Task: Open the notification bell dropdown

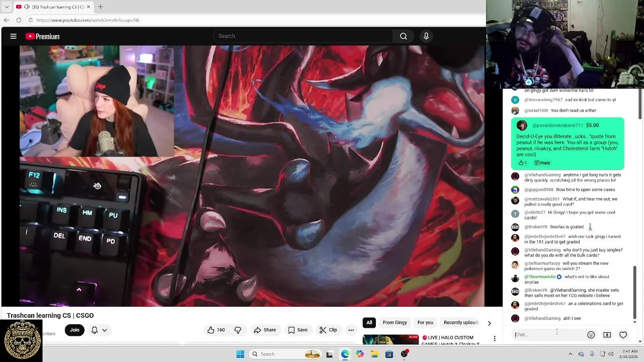Action: (x=99, y=330)
